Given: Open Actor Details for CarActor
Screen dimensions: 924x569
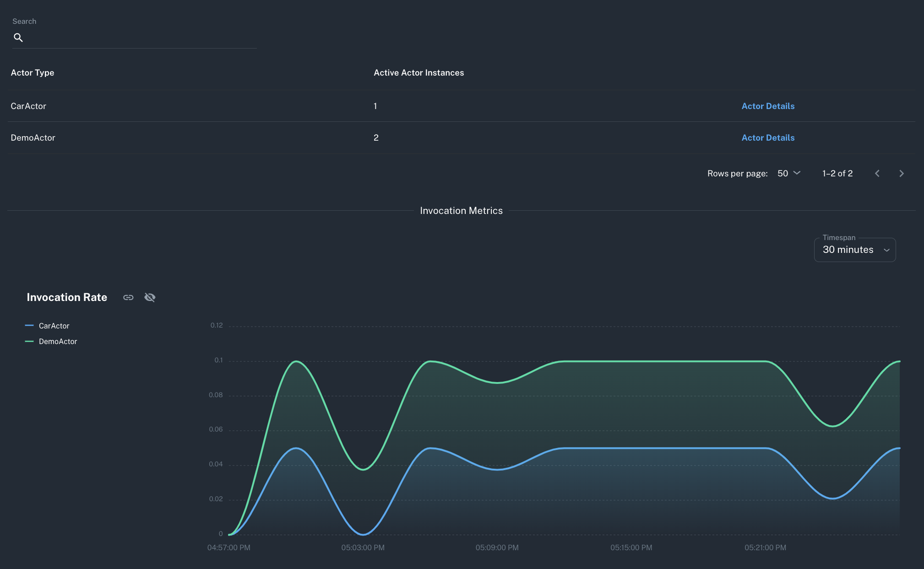Looking at the screenshot, I should coord(768,106).
